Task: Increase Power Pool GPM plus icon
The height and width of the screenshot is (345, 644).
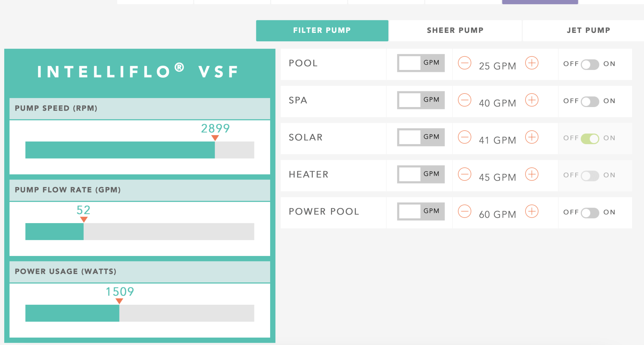Action: (532, 211)
